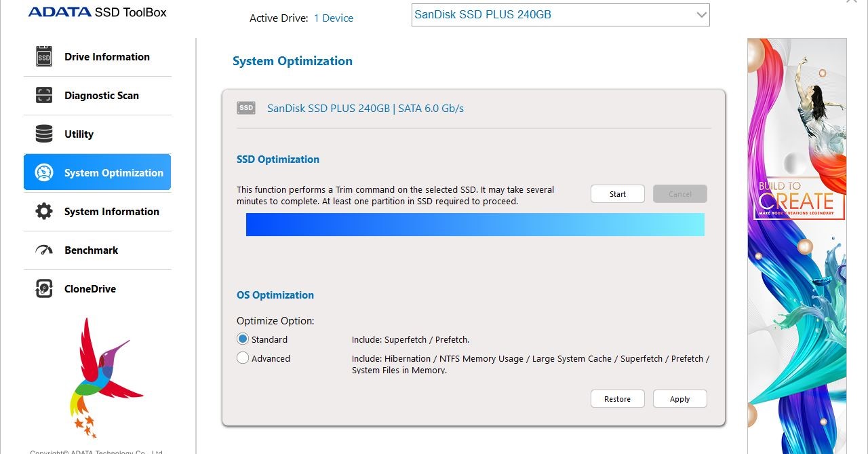Click the Diagnostic Scan icon
868x454 pixels.
point(44,96)
